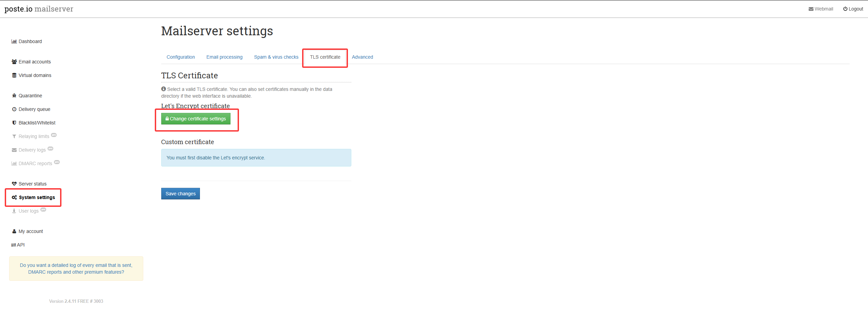Open Virtual domains in sidebar
Image resolution: width=868 pixels, height=314 pixels.
32,75
